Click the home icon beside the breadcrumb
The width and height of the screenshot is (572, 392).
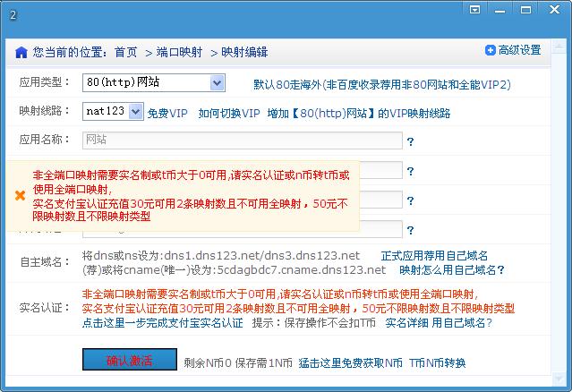(21, 52)
